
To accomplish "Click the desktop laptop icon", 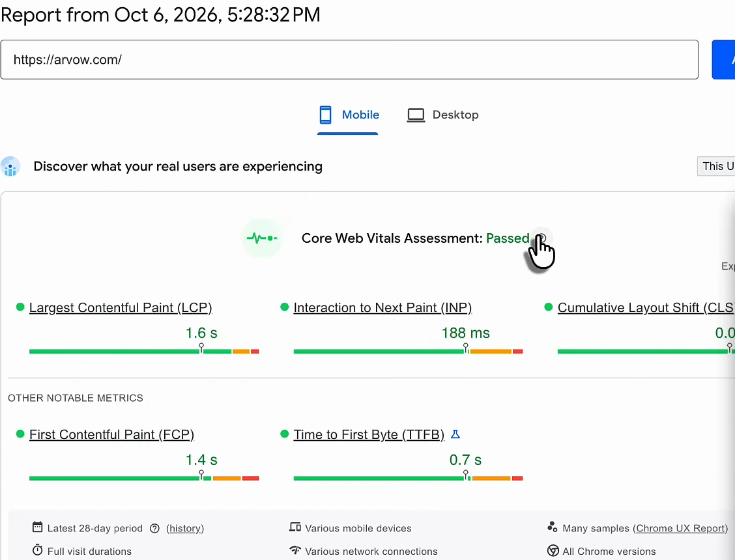I will 416,115.
